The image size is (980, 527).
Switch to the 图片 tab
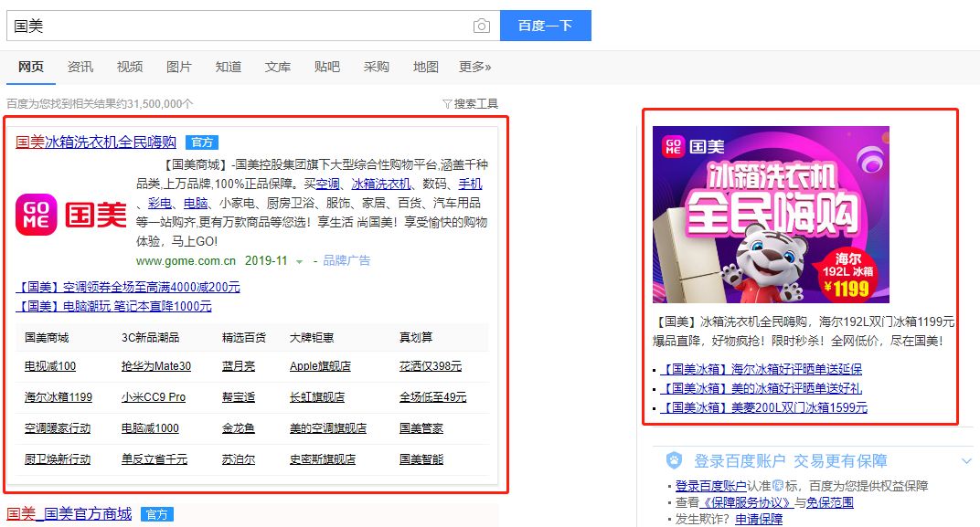pyautogui.click(x=178, y=67)
